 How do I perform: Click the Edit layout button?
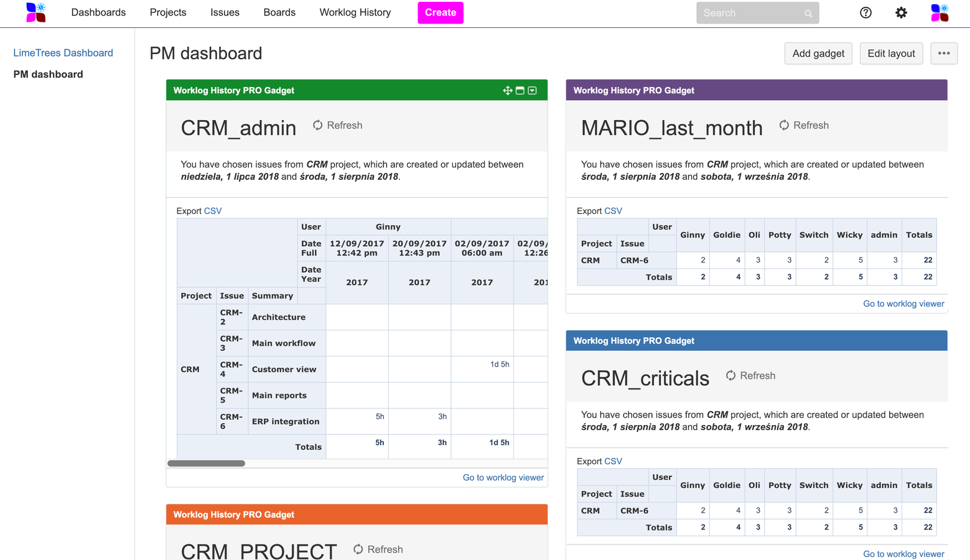coord(891,54)
